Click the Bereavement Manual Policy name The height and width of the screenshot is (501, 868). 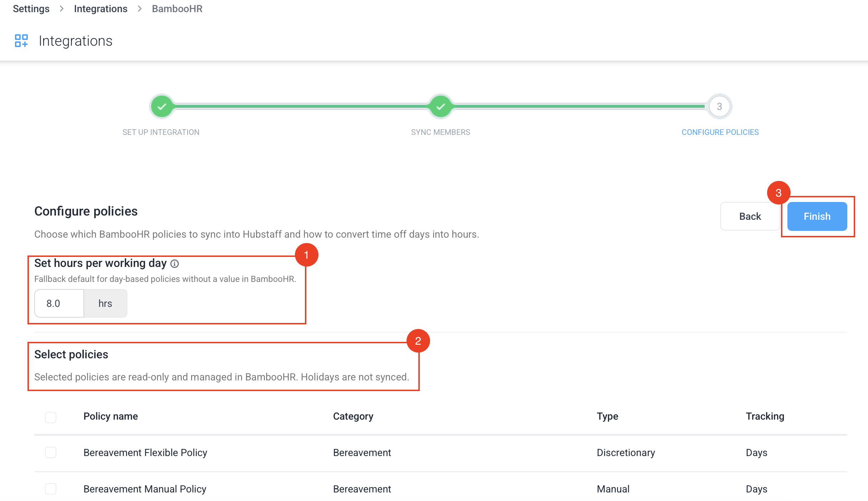pos(145,489)
